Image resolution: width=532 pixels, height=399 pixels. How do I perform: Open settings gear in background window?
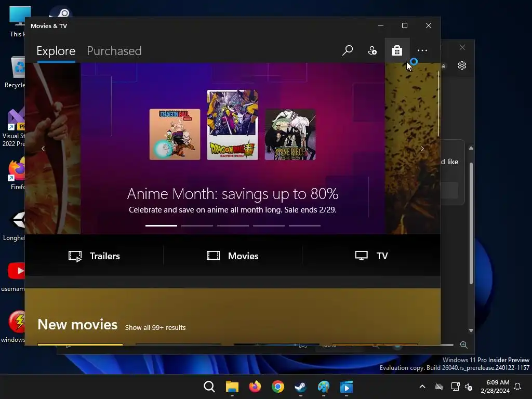462,65
